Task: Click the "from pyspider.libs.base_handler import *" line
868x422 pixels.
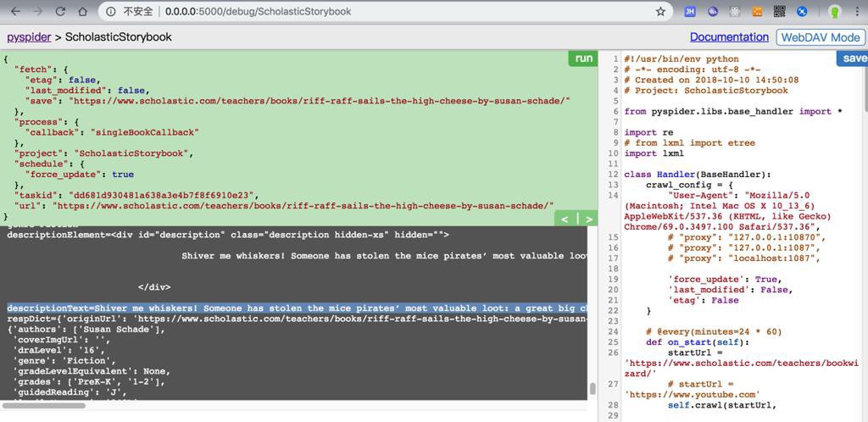Action: 733,111
